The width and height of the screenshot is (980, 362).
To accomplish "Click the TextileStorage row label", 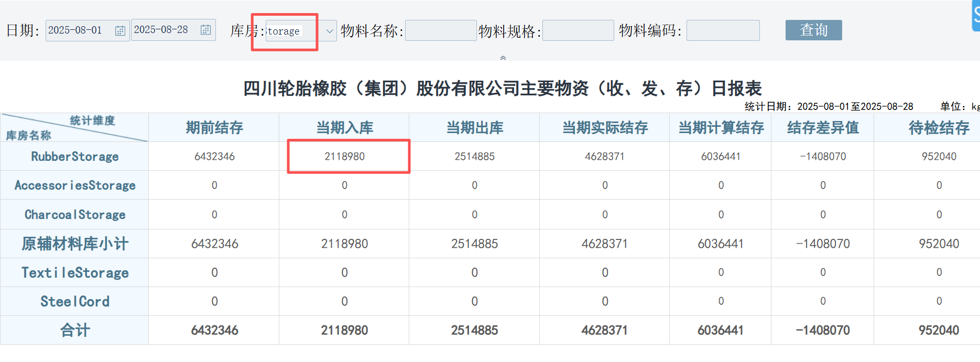I will [x=75, y=273].
